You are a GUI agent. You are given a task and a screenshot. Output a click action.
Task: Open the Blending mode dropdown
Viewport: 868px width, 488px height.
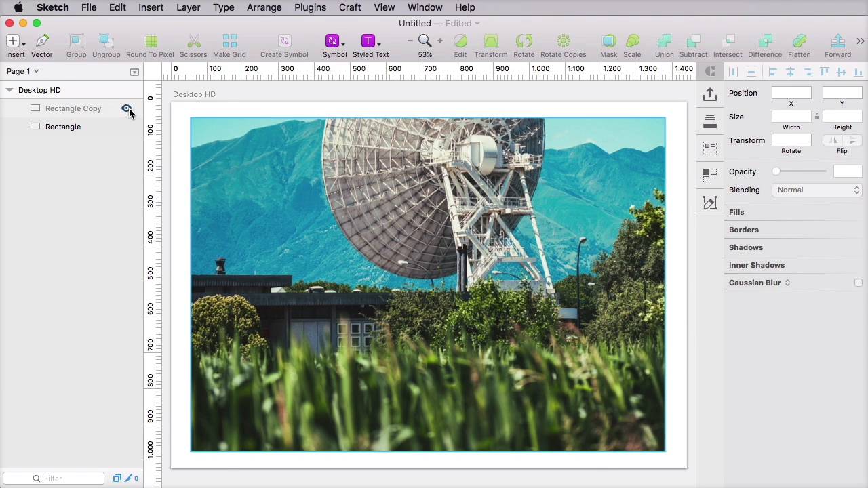(817, 190)
